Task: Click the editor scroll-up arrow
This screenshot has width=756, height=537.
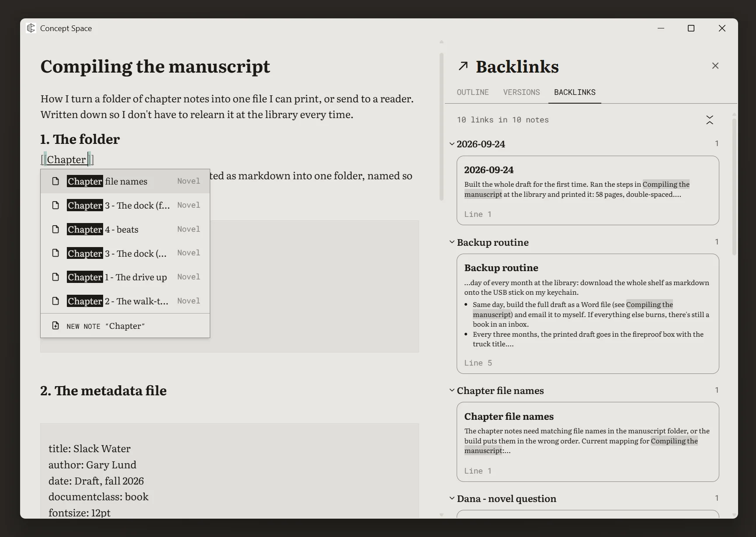Action: point(441,42)
